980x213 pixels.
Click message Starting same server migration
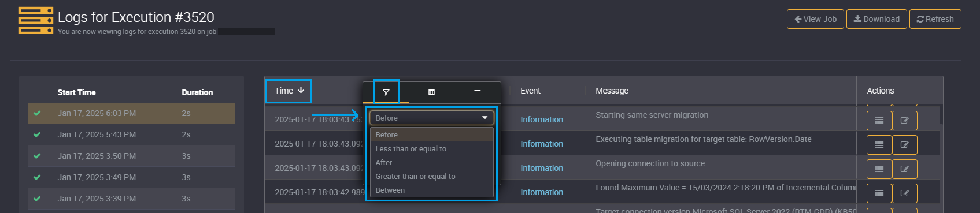[652, 115]
